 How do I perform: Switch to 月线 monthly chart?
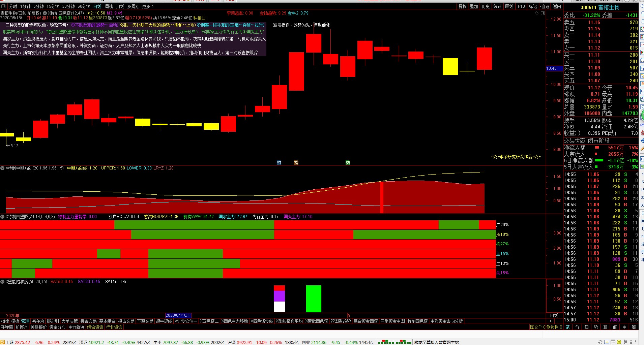click(x=120, y=6)
